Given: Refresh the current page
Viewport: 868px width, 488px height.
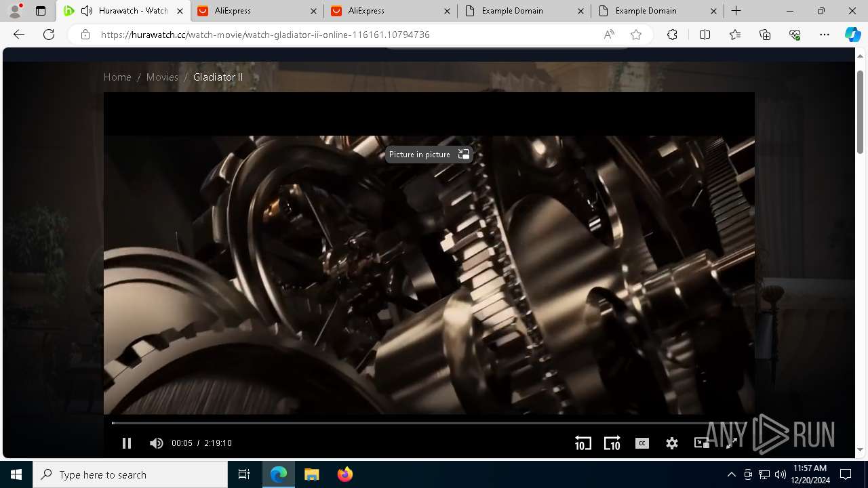Looking at the screenshot, I should pyautogui.click(x=49, y=35).
